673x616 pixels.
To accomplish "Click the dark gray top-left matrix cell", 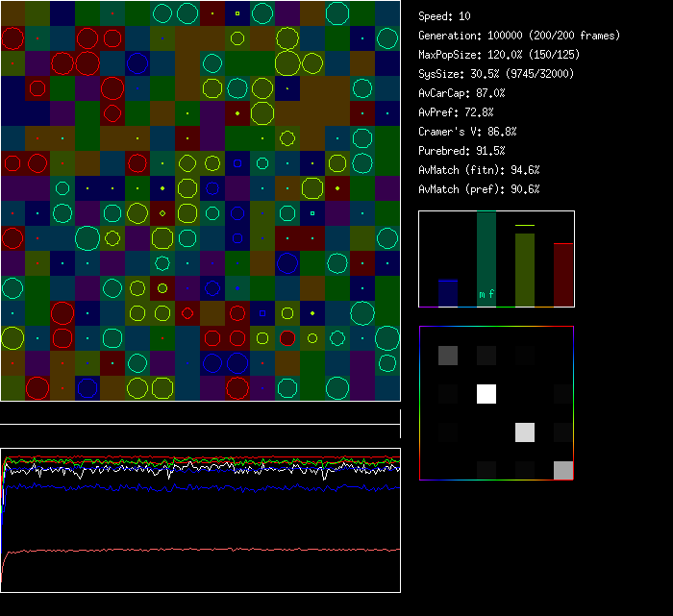I will 448,356.
